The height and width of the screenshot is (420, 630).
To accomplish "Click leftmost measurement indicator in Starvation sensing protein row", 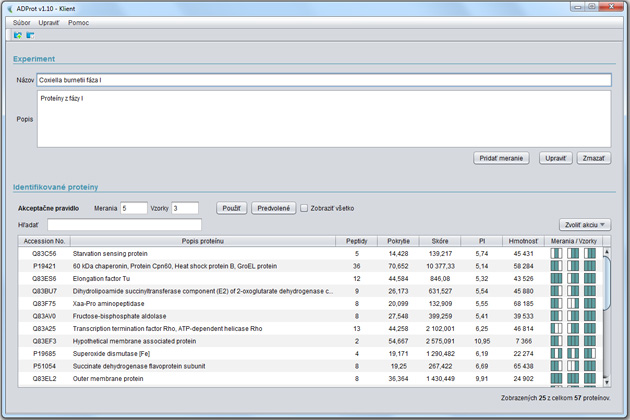I will 556,254.
